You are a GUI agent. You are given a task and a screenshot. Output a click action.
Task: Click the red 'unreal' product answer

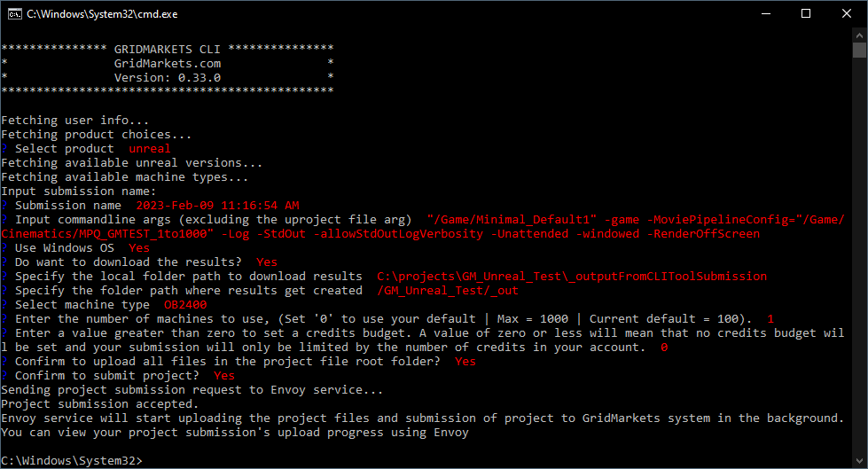click(150, 149)
